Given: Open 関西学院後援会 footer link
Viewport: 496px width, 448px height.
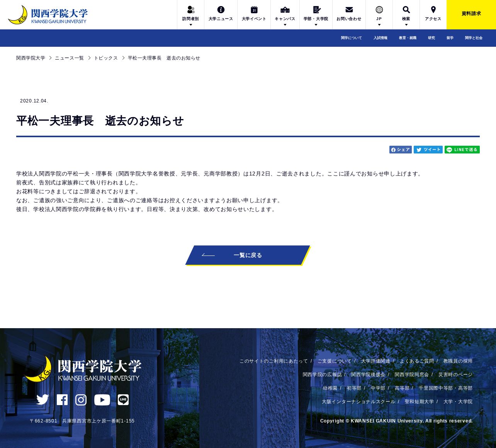Looking at the screenshot, I should [368, 375].
